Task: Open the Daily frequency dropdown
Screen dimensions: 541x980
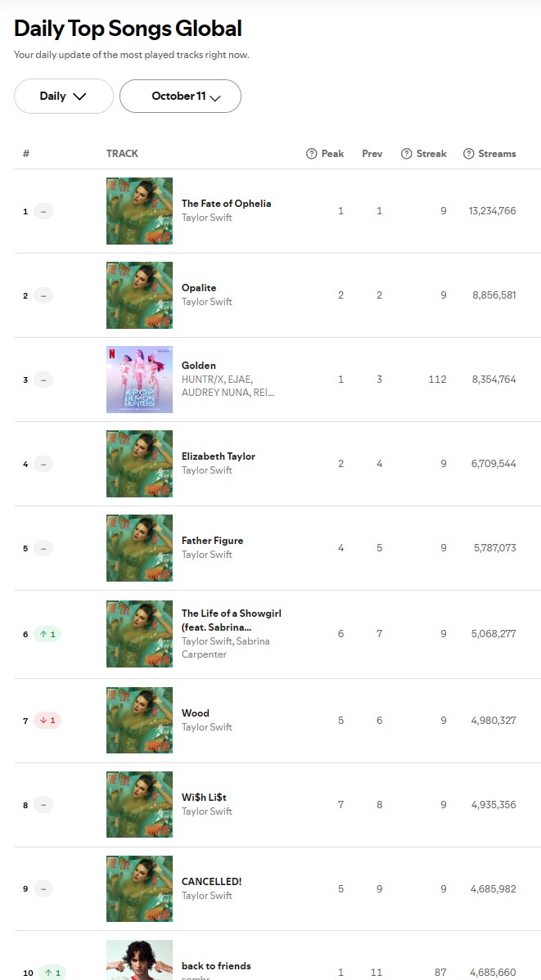Action: coord(63,97)
